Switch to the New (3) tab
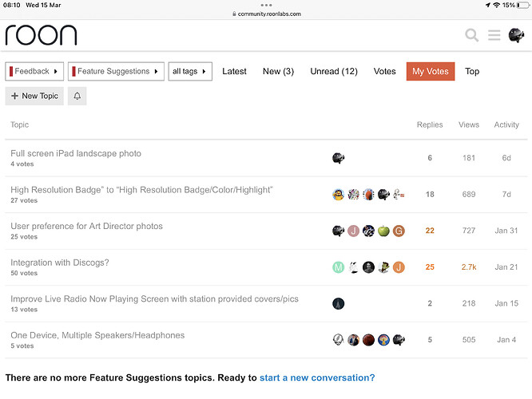This screenshot has width=532, height=399. coord(278,71)
